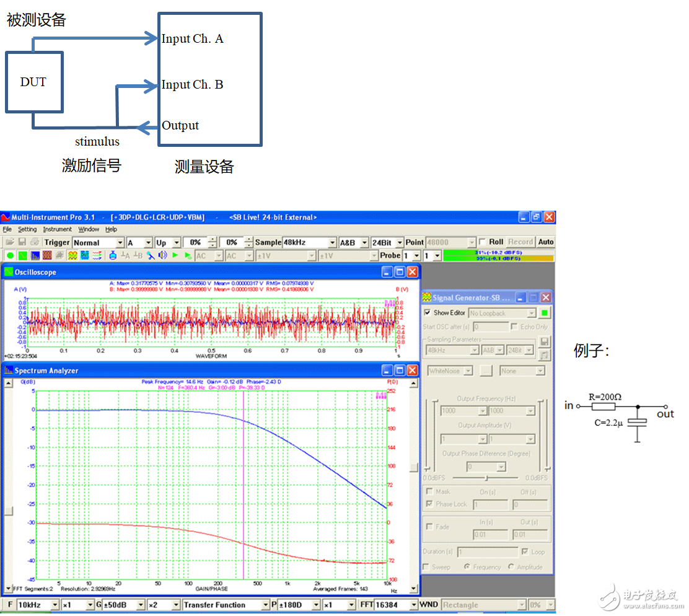Open the Trigger mode Normal dropdown

tap(99, 242)
